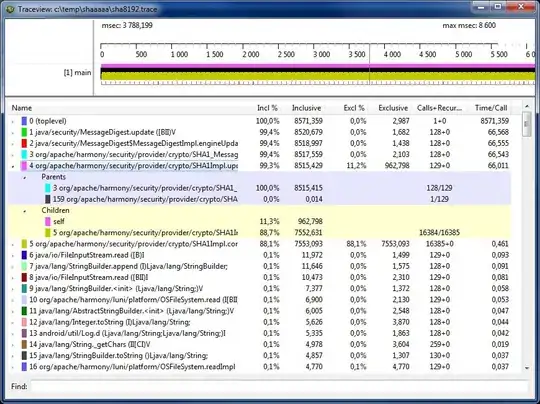The image size is (540, 404).
Task: Close the Traceview window
Action: click(x=521, y=7)
